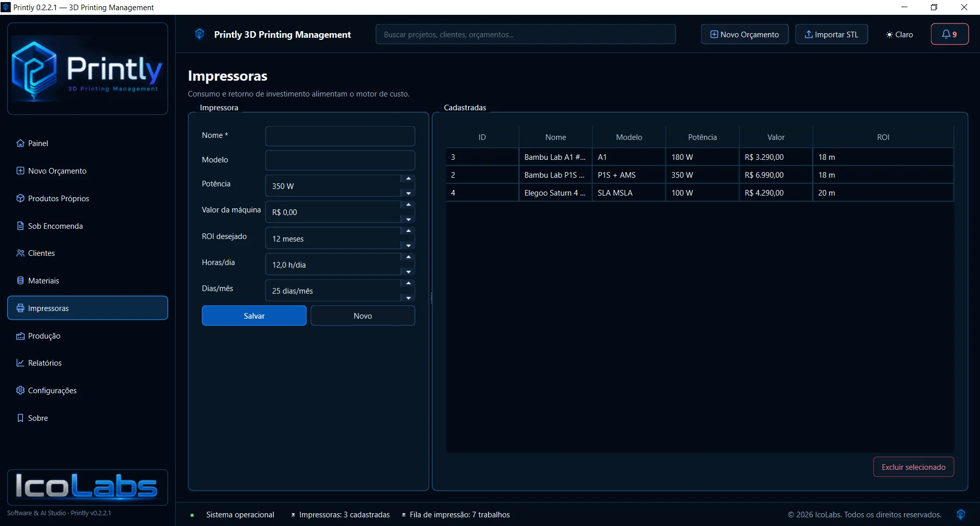Open the Painel home page
This screenshot has width=980, height=526.
(87, 144)
